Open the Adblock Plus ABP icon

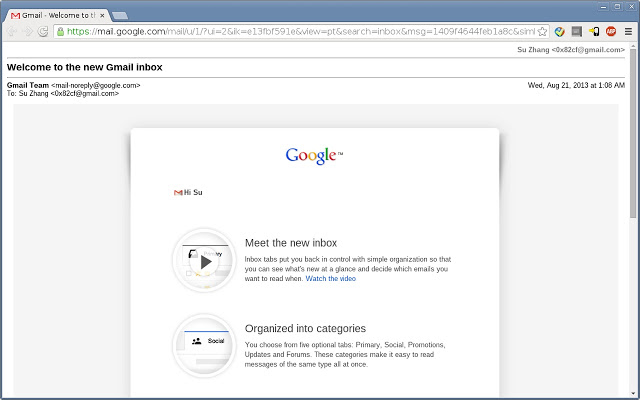coord(611,31)
